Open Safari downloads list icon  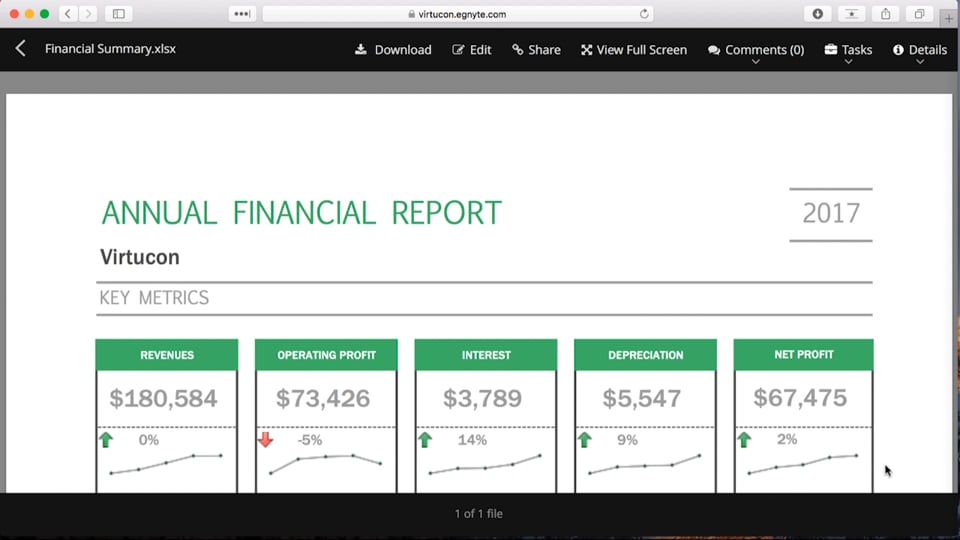[x=817, y=14]
